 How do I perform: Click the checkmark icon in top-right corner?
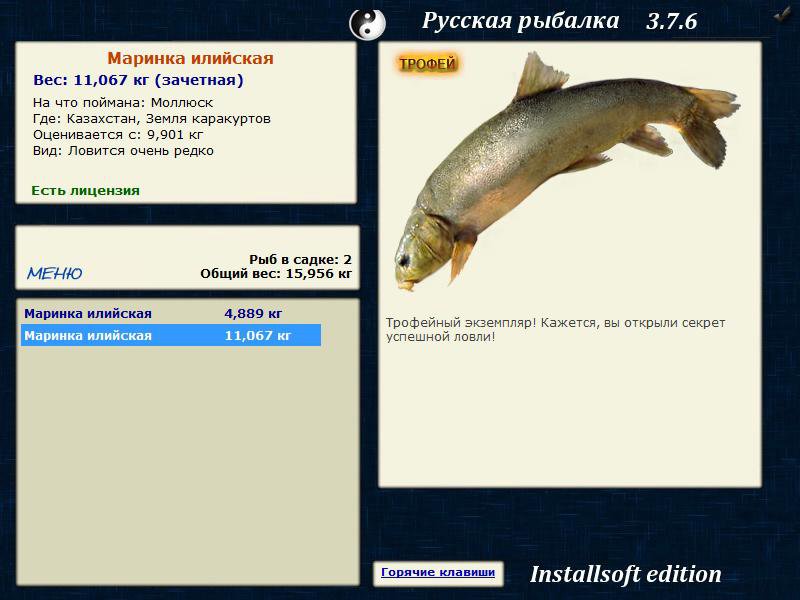782,15
